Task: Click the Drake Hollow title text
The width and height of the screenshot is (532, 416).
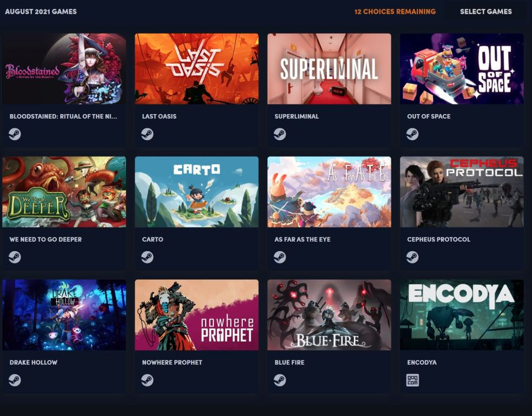Action: pyautogui.click(x=33, y=362)
